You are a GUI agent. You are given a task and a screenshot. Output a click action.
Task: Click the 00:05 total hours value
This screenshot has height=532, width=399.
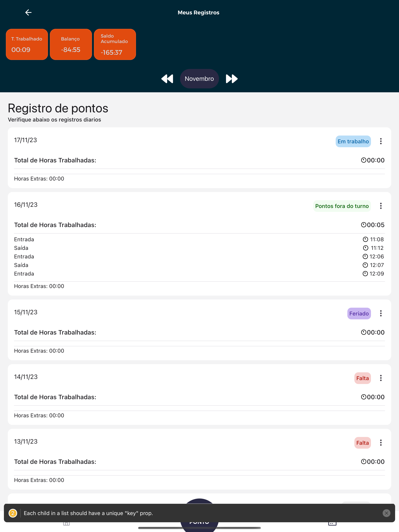pyautogui.click(x=376, y=225)
